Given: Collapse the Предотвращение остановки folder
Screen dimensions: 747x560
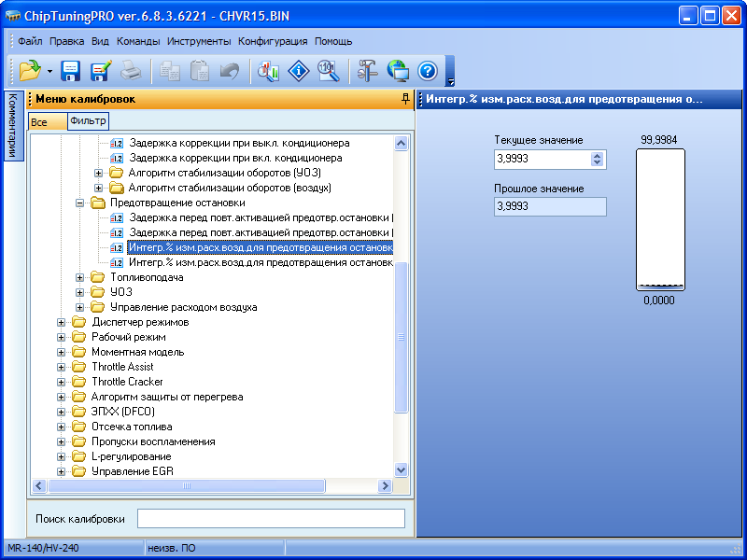Looking at the screenshot, I should [81, 203].
